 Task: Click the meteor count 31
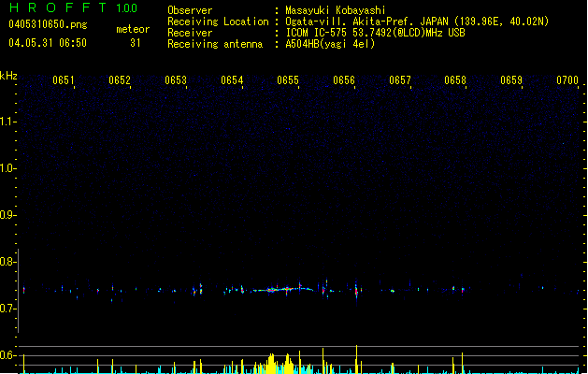pyautogui.click(x=136, y=43)
